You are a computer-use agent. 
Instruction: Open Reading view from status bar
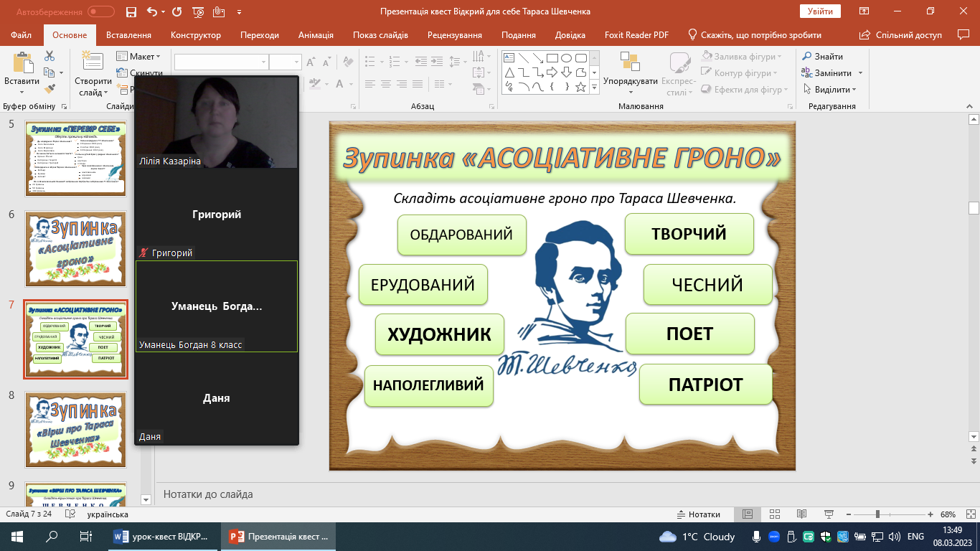tap(801, 514)
